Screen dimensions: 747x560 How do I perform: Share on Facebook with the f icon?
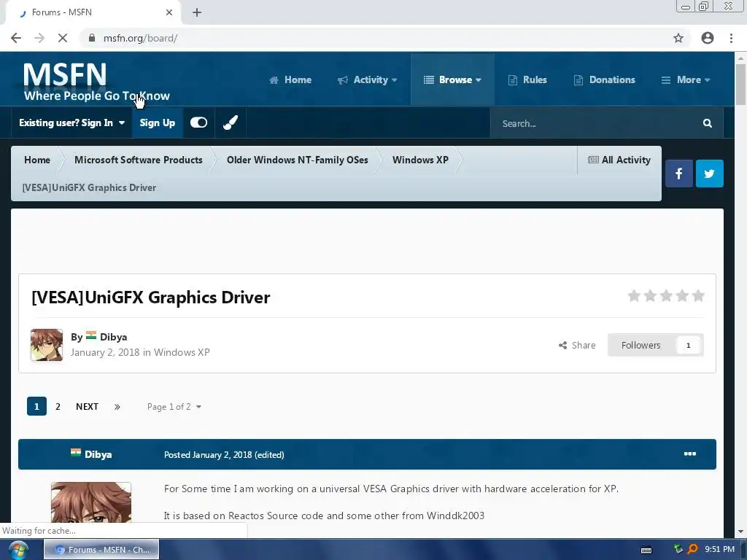tap(679, 174)
